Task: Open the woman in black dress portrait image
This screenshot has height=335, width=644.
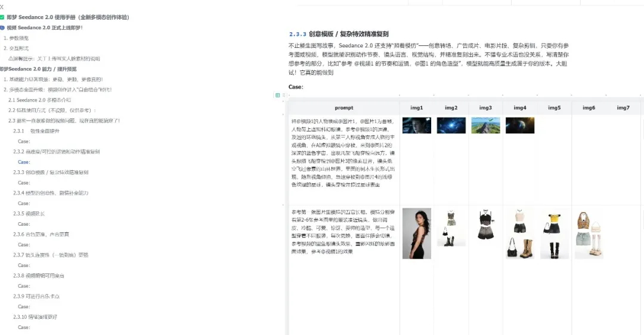Action: pyautogui.click(x=416, y=233)
